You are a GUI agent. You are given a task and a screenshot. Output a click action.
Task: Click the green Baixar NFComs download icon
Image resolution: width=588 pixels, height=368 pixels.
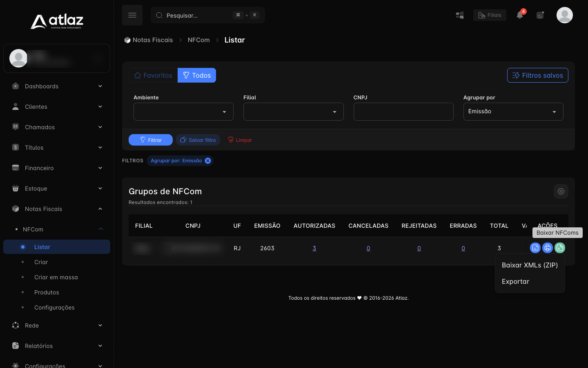pos(560,248)
